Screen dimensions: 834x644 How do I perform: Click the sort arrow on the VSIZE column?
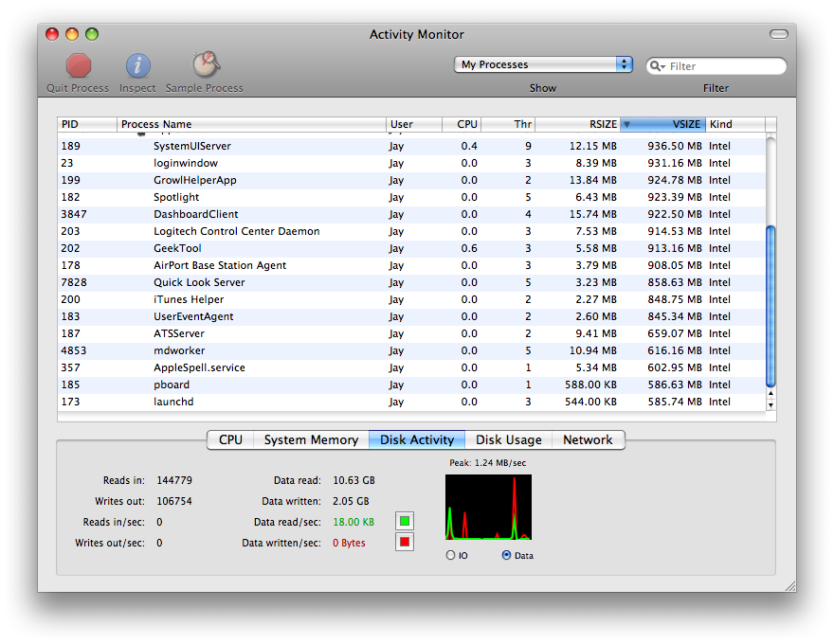point(626,124)
